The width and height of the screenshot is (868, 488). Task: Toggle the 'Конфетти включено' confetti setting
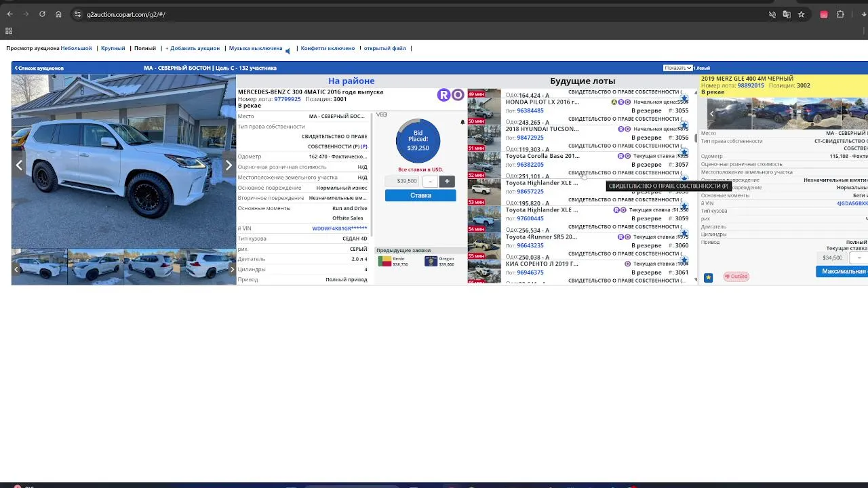coord(328,49)
